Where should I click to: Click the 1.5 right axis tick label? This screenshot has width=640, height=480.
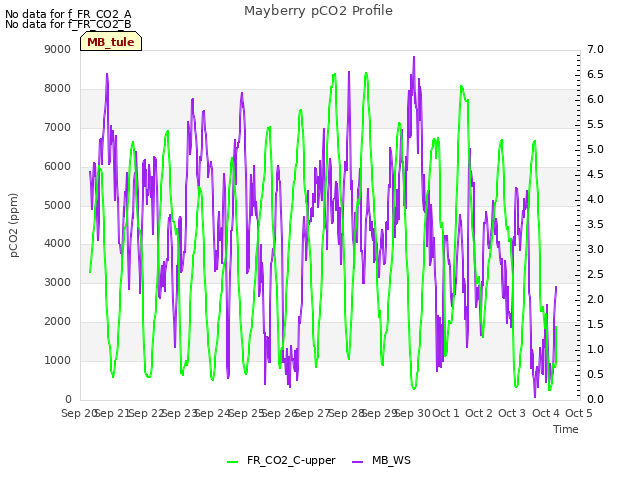[595, 324]
